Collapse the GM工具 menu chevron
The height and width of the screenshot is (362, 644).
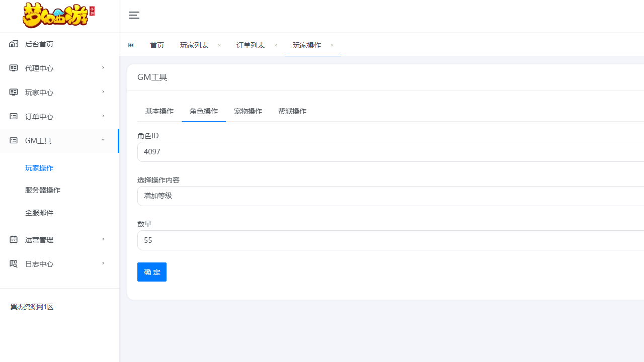click(103, 140)
